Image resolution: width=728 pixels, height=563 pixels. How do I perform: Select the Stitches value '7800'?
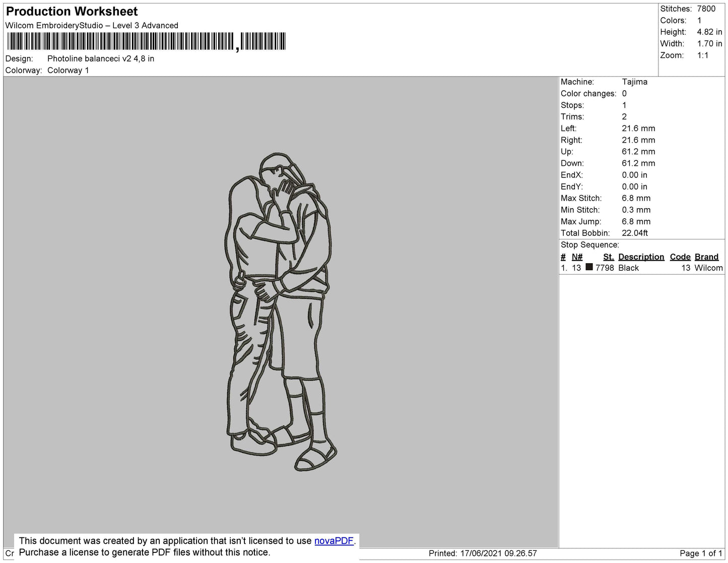click(706, 9)
